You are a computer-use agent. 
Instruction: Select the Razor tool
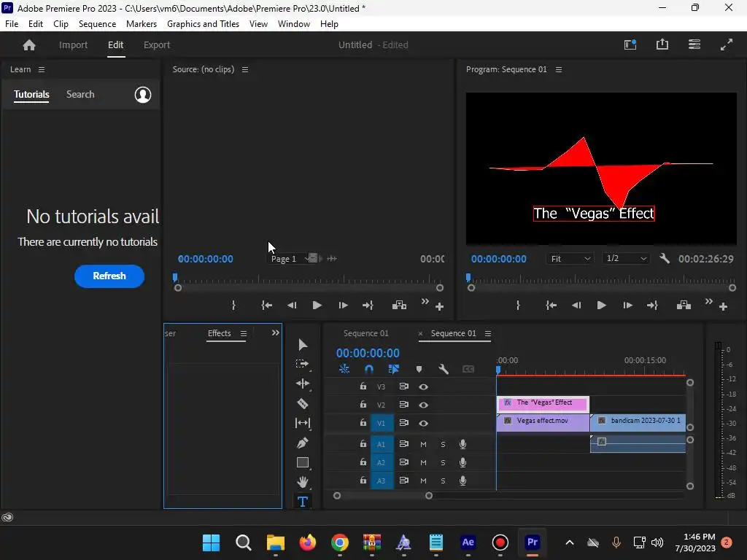pyautogui.click(x=303, y=404)
